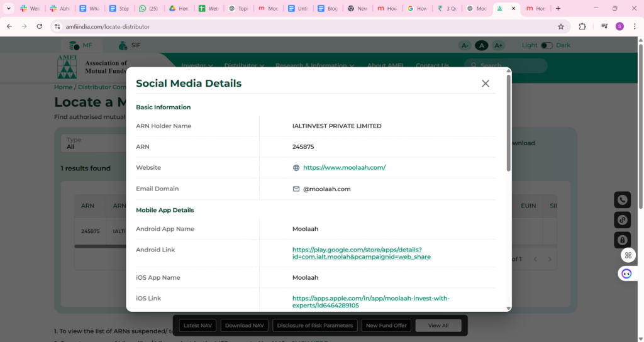Click the dialog's vertical scrollbar thumb
This screenshot has height=342, width=644.
click(508, 123)
